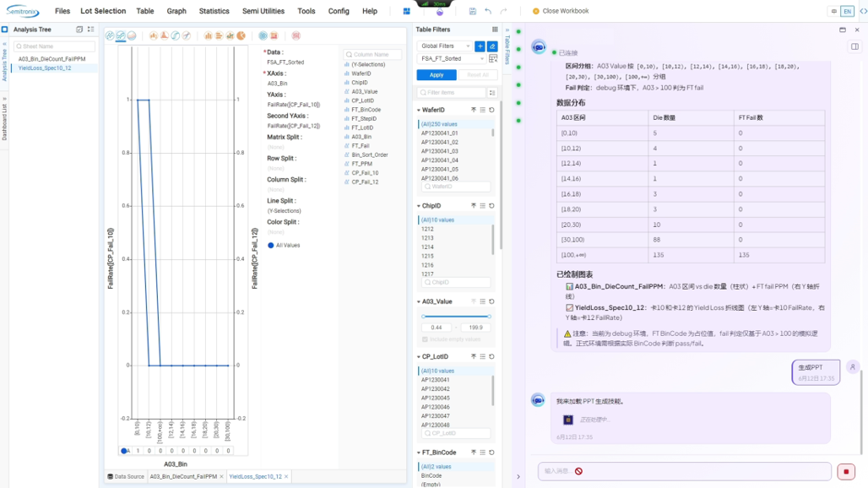Open the purple flask icon in top bar
The height and width of the screenshot is (488, 868).
440,12
